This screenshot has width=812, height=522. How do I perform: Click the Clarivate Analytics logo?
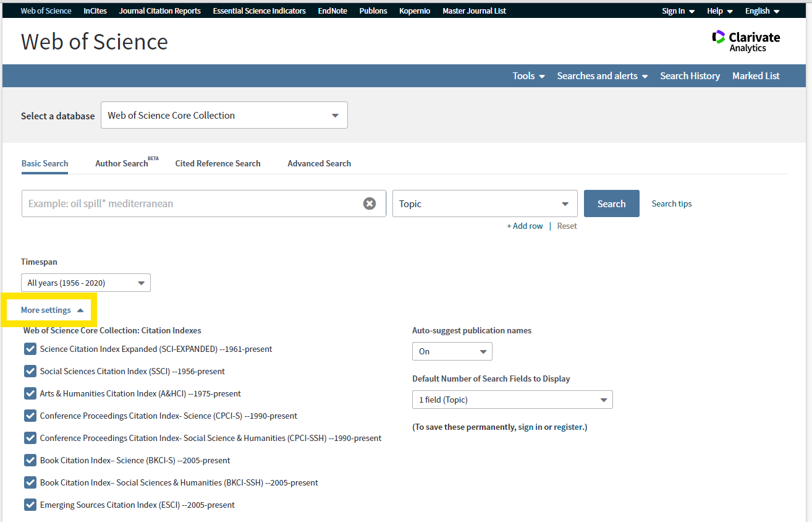tap(746, 41)
